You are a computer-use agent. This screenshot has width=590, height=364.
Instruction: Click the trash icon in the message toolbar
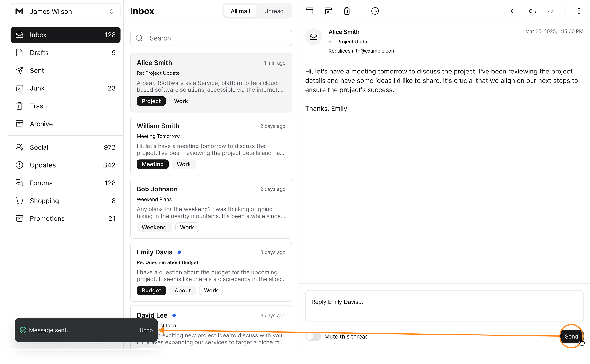tap(347, 11)
